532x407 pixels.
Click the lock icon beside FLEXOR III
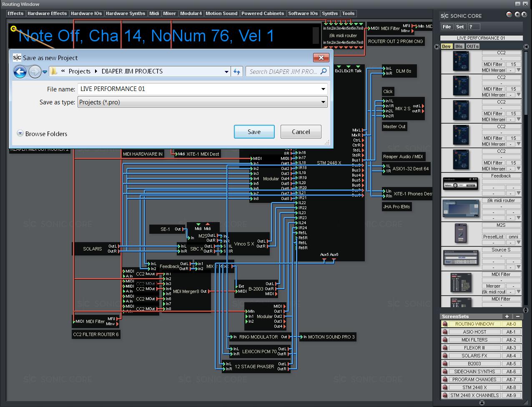pos(445,348)
